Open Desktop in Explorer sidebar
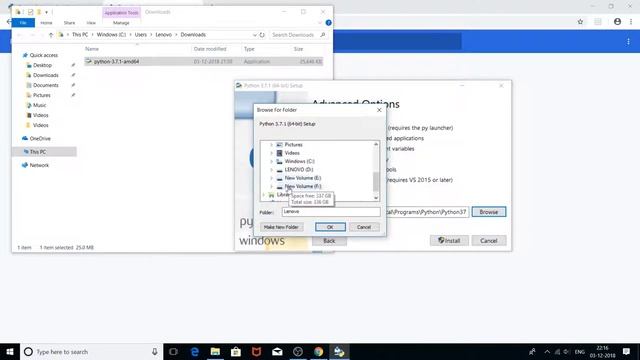640x360 pixels. (x=42, y=65)
